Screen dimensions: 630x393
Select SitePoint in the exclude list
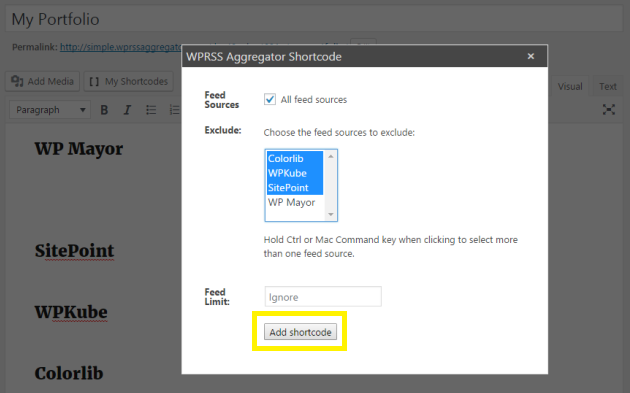[x=295, y=188]
